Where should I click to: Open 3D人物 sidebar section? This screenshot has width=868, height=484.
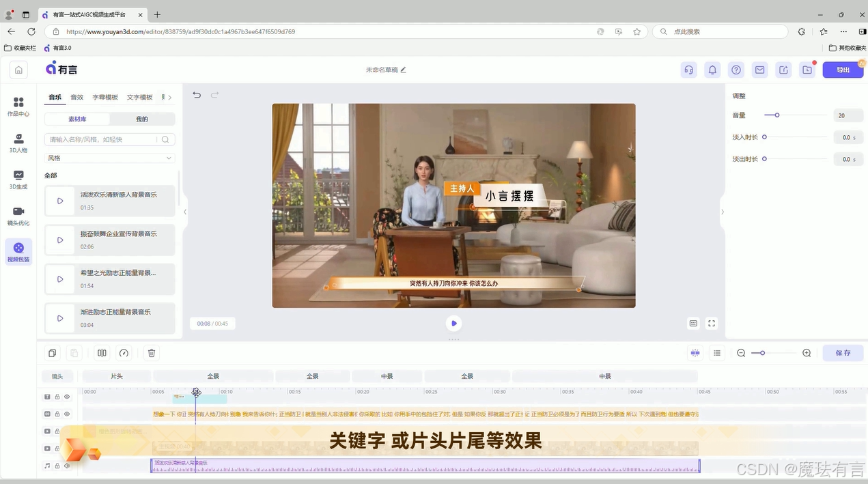tap(18, 143)
